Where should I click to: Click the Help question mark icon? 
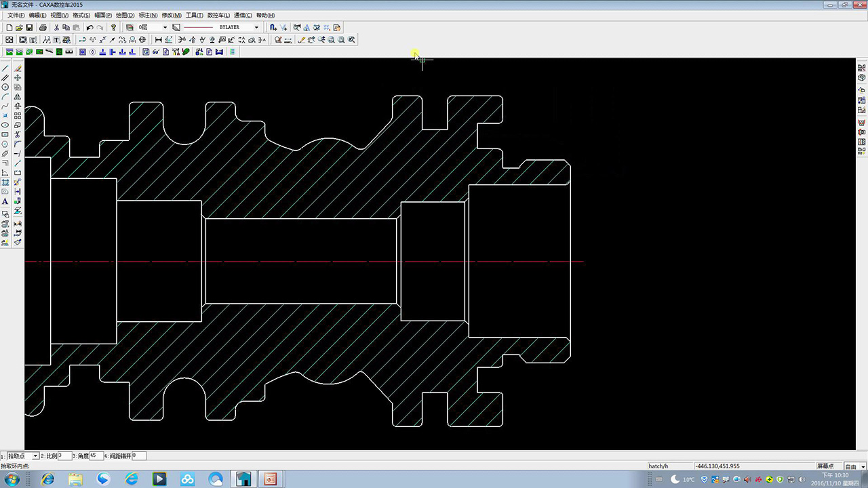click(x=113, y=28)
